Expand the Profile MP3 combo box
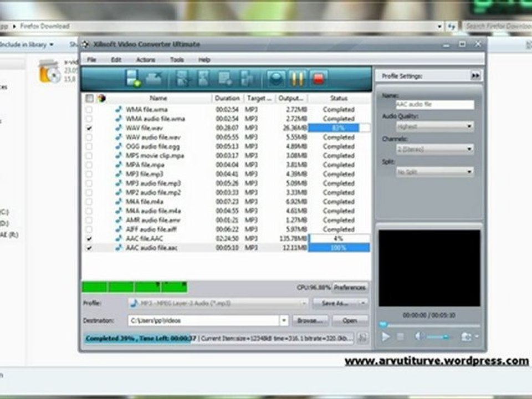Viewport: 532px width, 399px height. (218, 303)
